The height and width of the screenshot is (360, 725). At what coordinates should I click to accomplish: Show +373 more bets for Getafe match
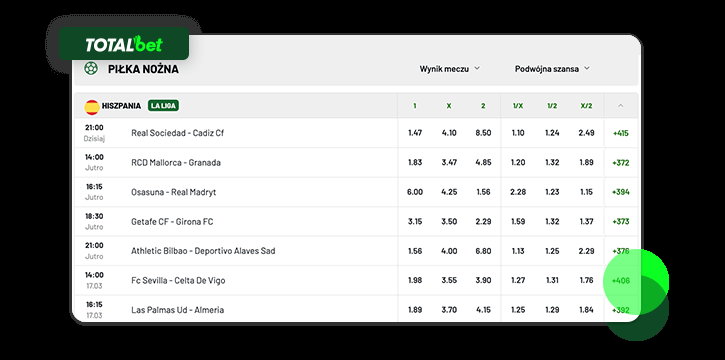point(621,222)
